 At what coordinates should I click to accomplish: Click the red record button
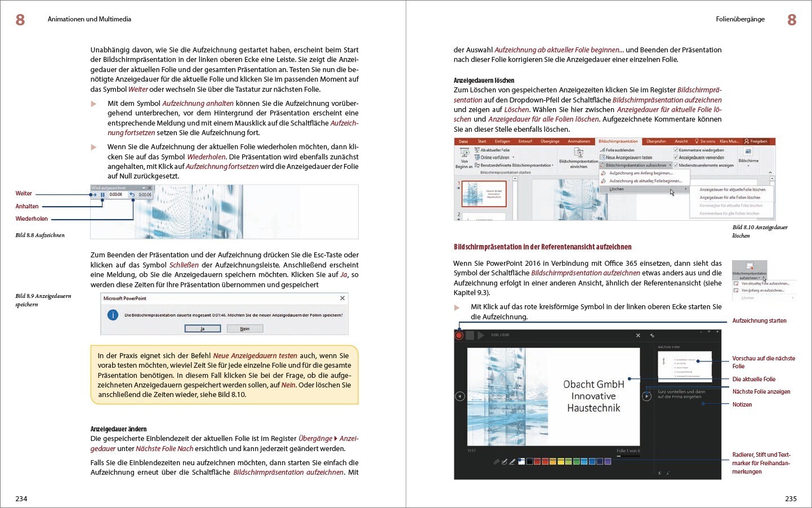(459, 335)
